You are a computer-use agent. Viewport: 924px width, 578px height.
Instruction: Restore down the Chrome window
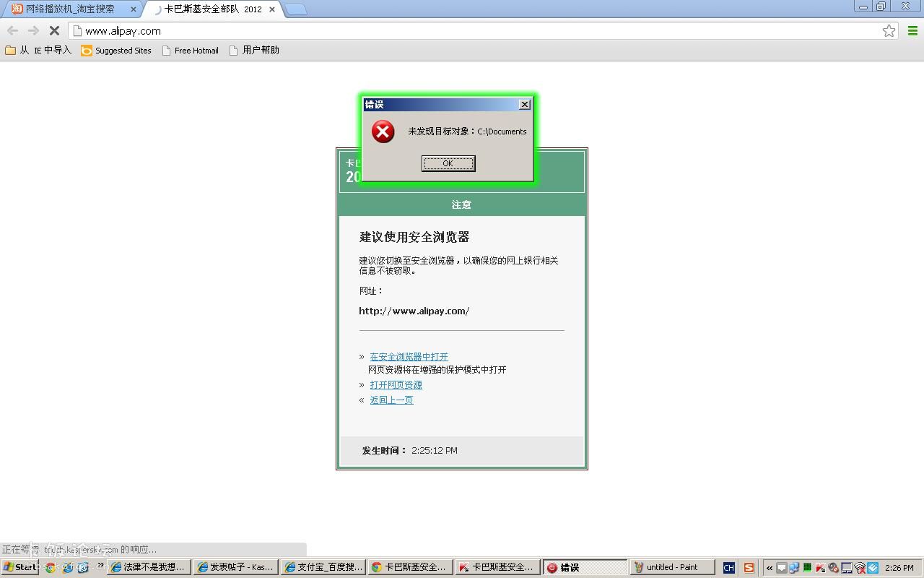pos(881,7)
